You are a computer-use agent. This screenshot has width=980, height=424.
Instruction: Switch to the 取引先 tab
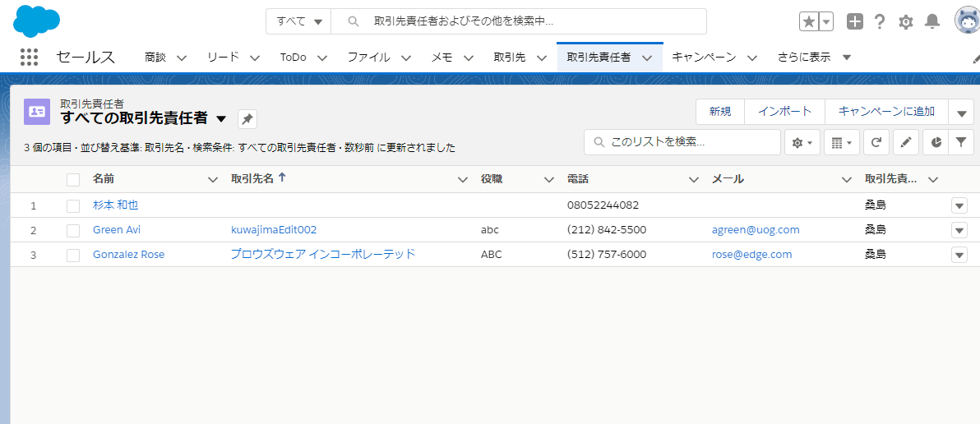click(x=510, y=57)
